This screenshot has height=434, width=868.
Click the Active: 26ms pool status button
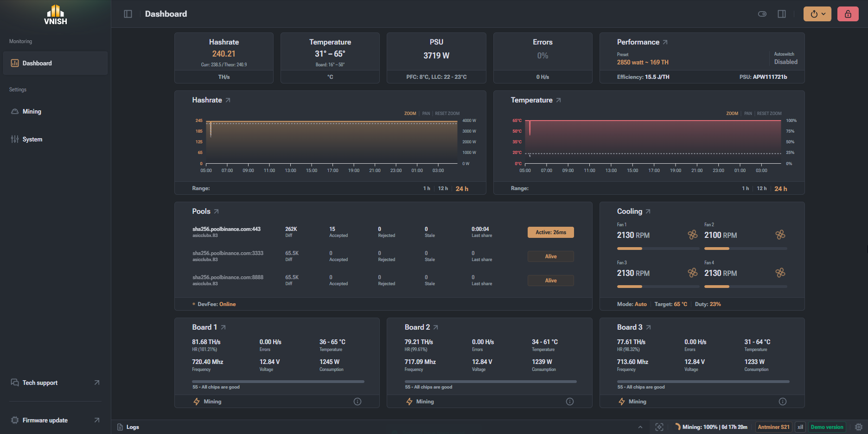click(551, 232)
